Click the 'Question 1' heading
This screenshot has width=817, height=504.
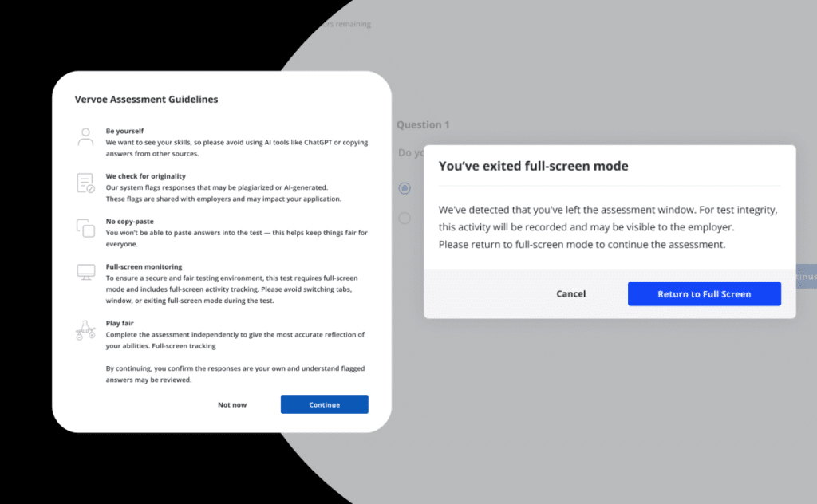423,124
